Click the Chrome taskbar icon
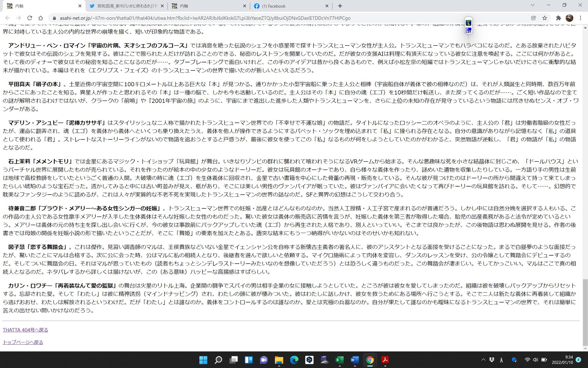This screenshot has height=368, width=588. 370,360
